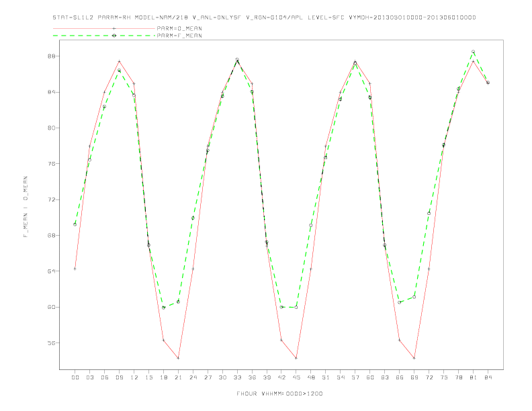
Task: Click the PARM=F_MEAN legend label
Action: click(x=179, y=36)
